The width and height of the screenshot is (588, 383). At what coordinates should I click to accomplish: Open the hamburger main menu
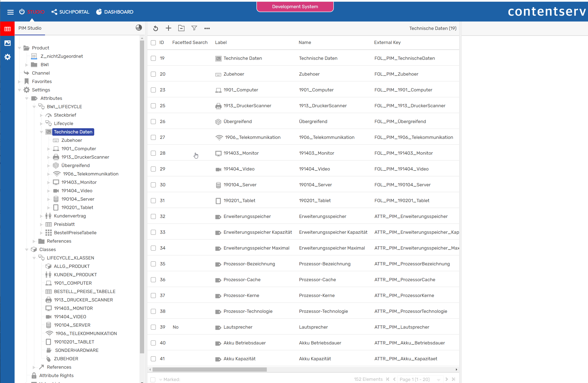pyautogui.click(x=10, y=12)
